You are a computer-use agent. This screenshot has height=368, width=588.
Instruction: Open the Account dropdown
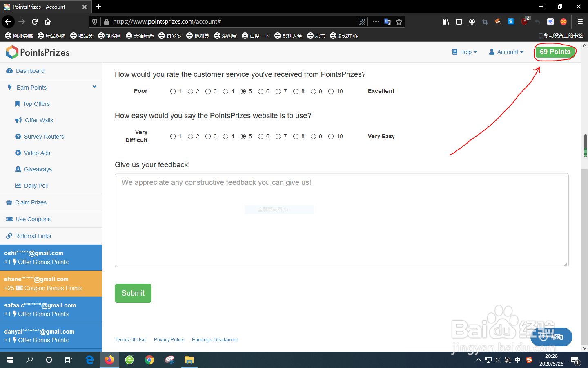[x=506, y=52]
